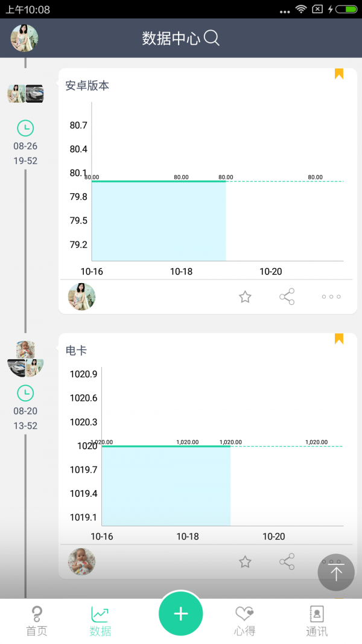Open the 电卡 card title

(76, 351)
